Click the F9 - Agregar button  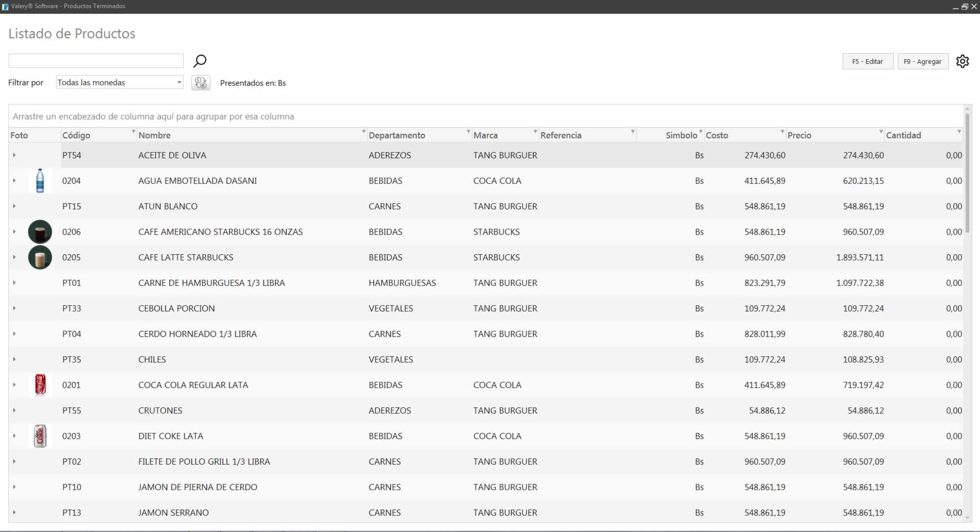click(923, 61)
